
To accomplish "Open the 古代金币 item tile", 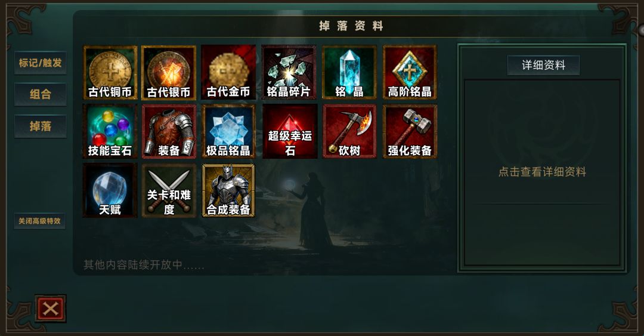I will [228, 72].
